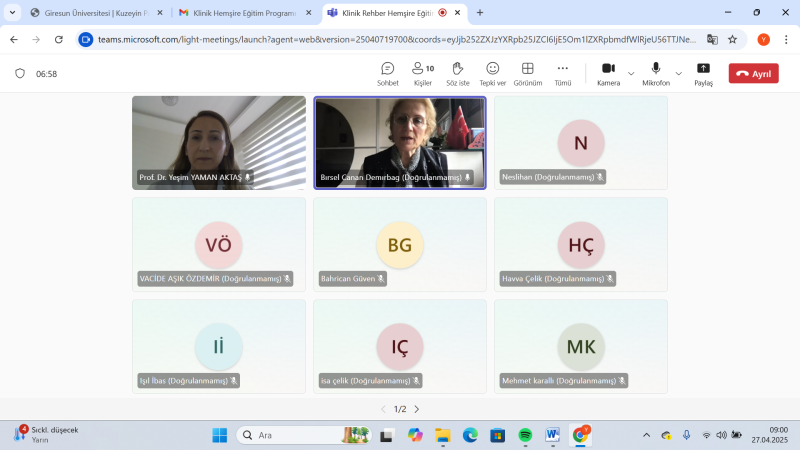
Task: Click the MK avatar of Mehmet karallı
Action: [581, 346]
